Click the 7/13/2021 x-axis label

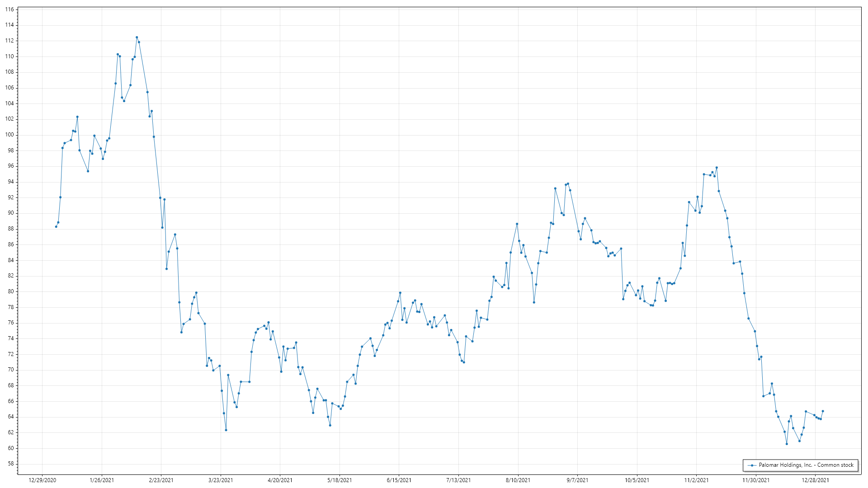(x=458, y=480)
